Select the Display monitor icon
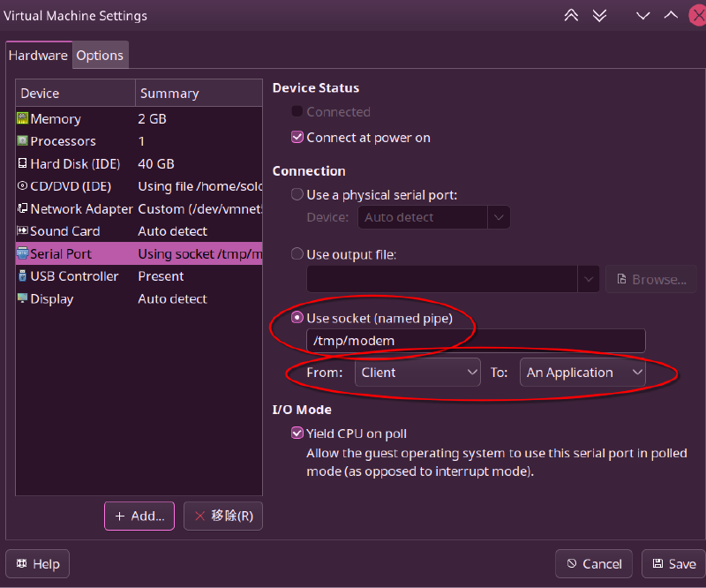Viewport: 706px width, 588px height. [23, 298]
